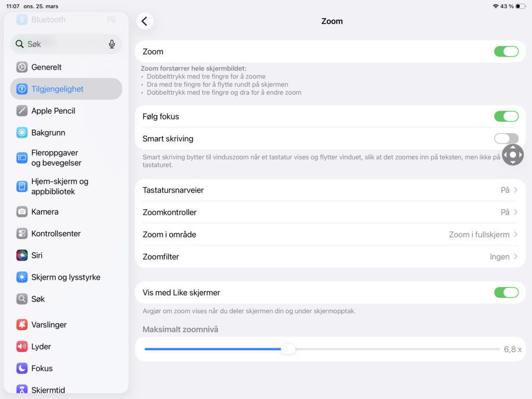Select Apple Pencil in sidebar

click(x=66, y=111)
